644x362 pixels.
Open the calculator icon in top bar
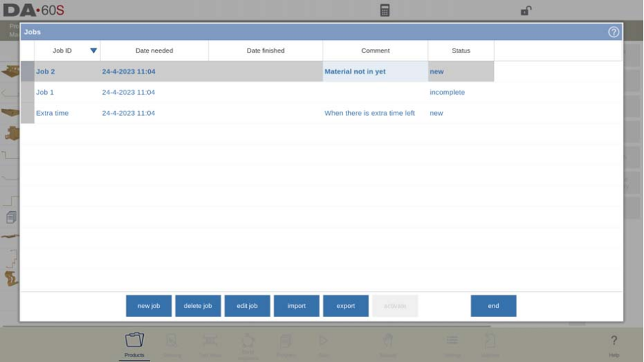click(384, 11)
